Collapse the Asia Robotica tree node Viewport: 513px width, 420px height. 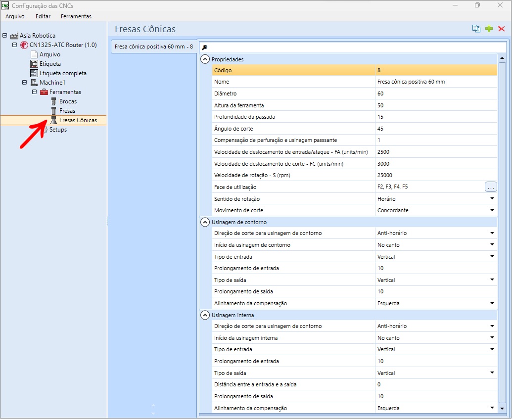[4, 35]
